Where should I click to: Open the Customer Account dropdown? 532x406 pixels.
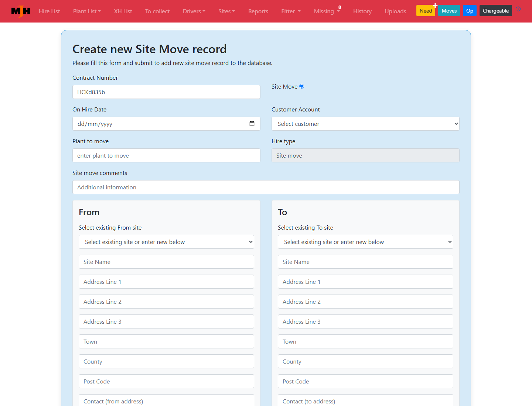(x=365, y=124)
